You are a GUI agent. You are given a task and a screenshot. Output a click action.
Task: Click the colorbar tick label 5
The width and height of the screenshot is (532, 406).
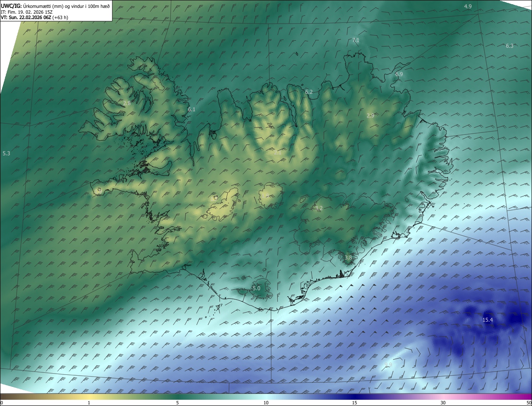[x=177, y=403]
